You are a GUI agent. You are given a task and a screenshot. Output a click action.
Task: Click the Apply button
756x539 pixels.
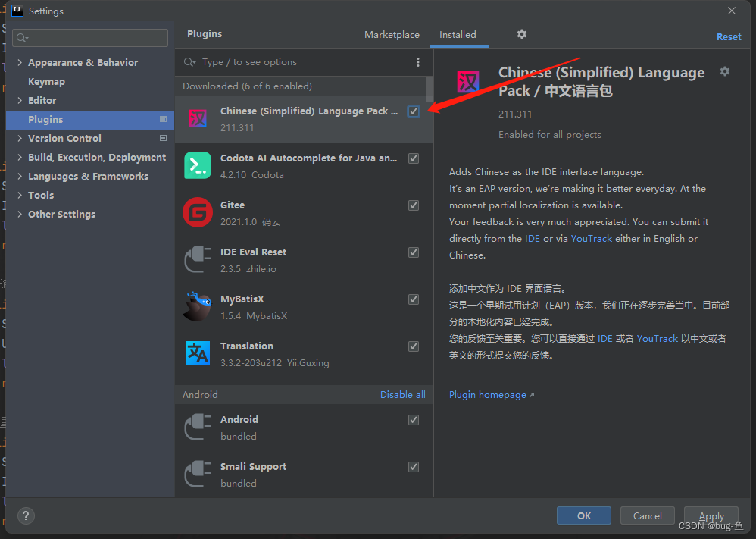[711, 515]
